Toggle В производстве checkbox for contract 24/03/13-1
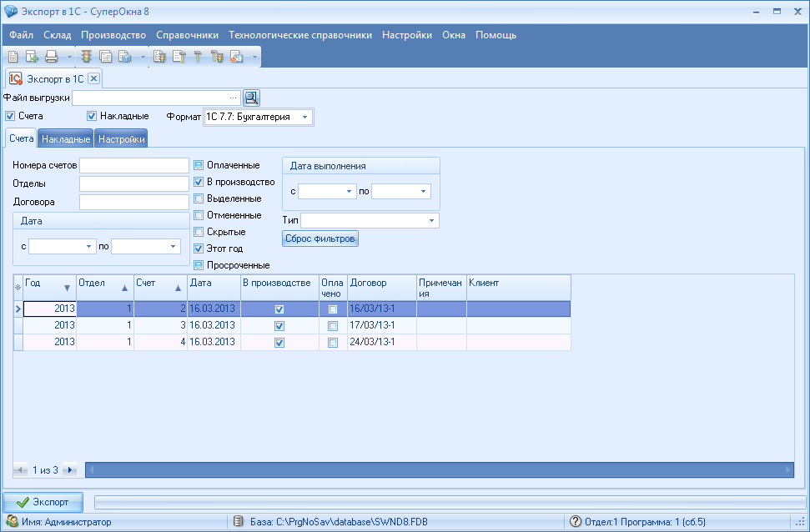810x532 pixels. tap(279, 343)
